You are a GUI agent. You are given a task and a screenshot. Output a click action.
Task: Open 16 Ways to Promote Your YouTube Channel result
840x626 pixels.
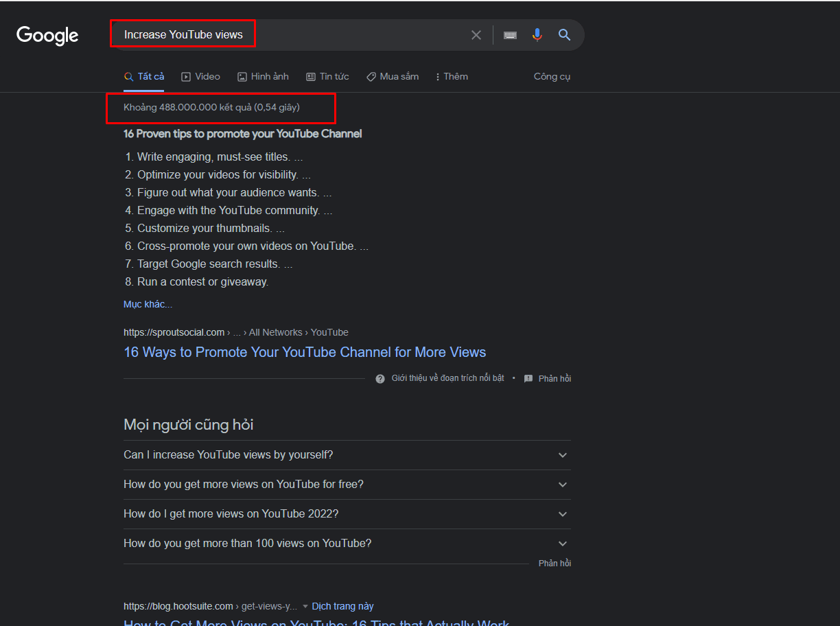click(305, 352)
